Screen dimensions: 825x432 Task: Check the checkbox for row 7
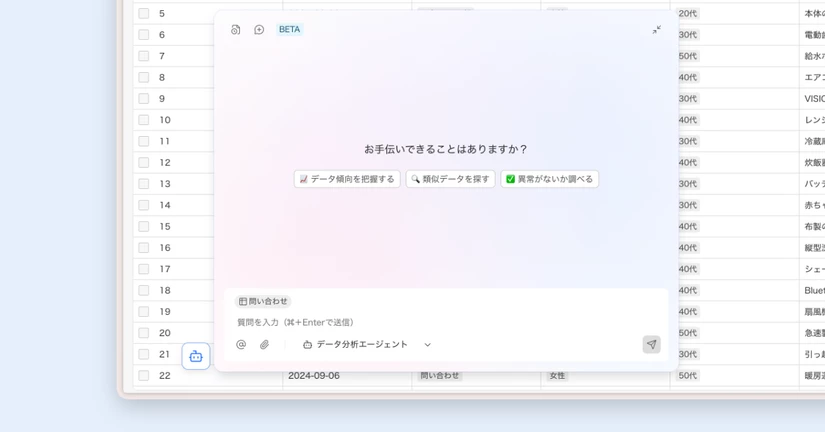point(144,56)
